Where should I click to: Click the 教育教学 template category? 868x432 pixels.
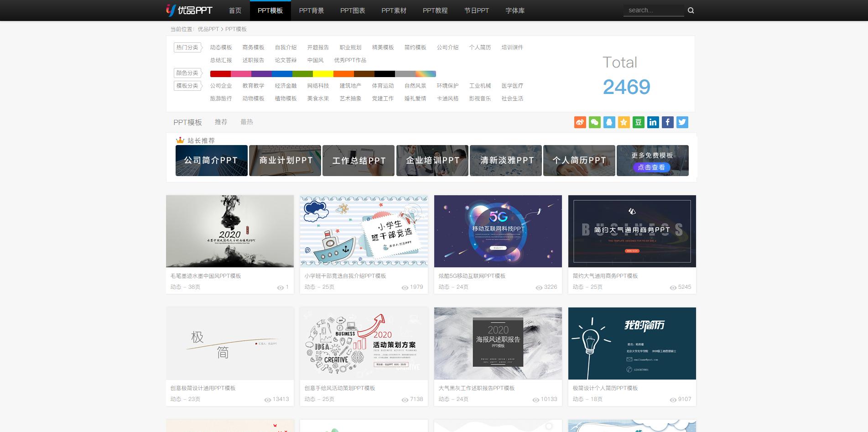253,86
